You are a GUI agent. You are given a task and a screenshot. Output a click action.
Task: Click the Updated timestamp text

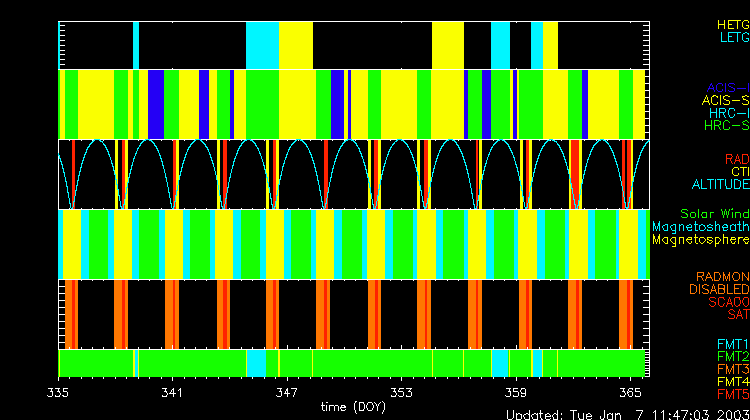627,413
